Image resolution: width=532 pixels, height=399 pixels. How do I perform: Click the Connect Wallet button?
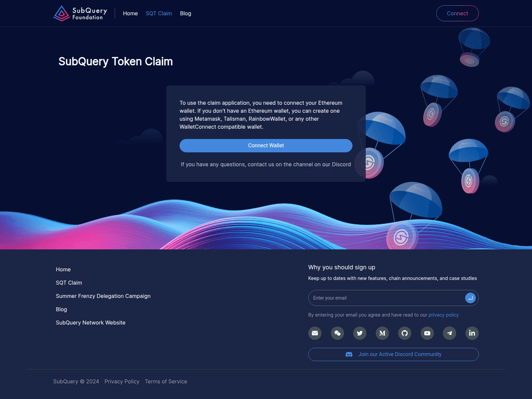click(266, 146)
